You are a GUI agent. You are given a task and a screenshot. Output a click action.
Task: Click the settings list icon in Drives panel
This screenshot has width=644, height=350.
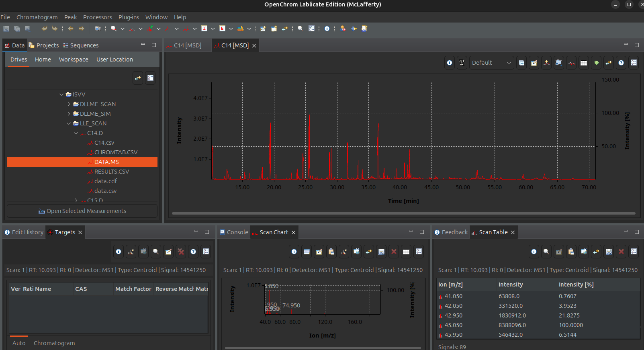151,78
